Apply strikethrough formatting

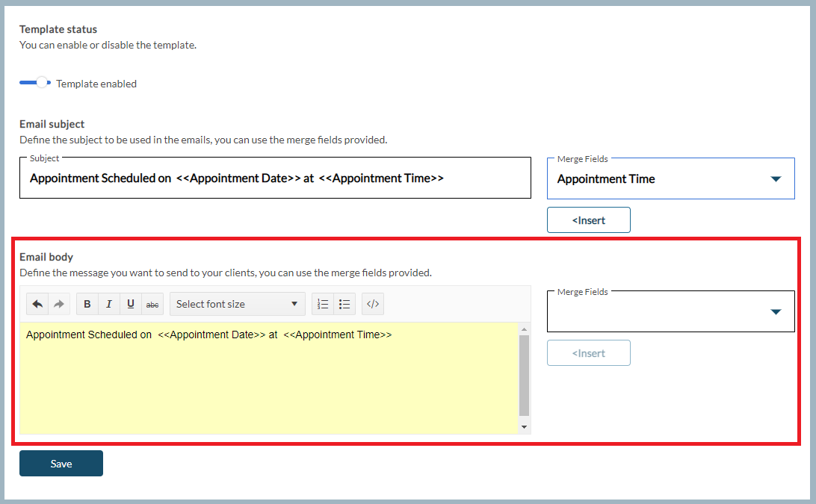click(152, 304)
